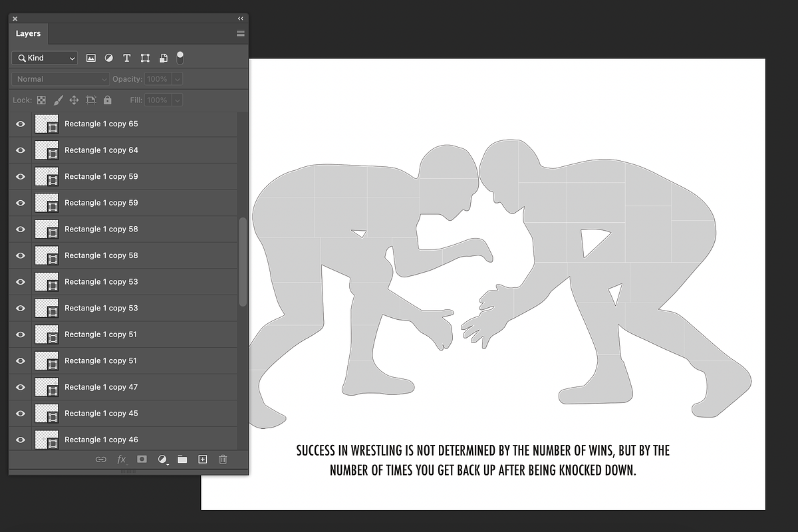The image size is (798, 532).
Task: Hide Rectangle 1 copy 45 layer
Action: (21, 414)
